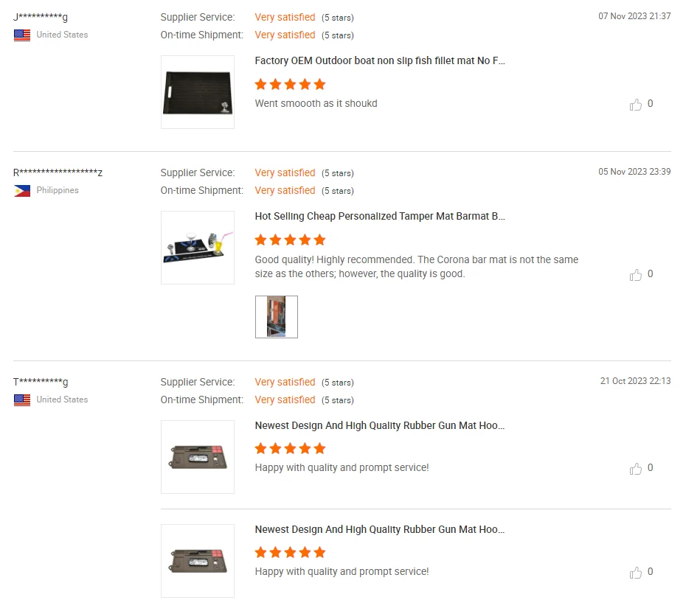The height and width of the screenshot is (600, 700).
Task: Click thumbs-up on last Rubber Gun Mat review
Action: point(636,573)
